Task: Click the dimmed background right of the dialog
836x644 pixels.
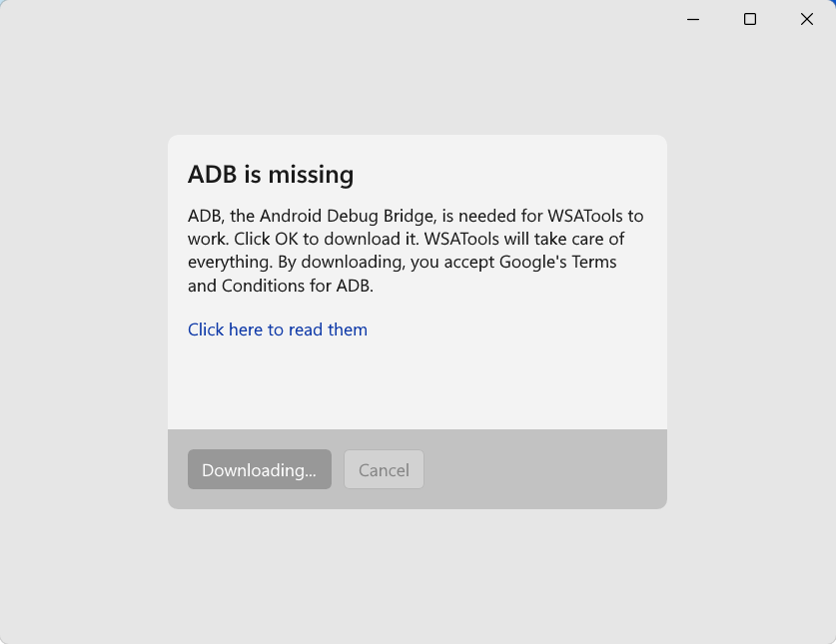Action: coord(749,322)
